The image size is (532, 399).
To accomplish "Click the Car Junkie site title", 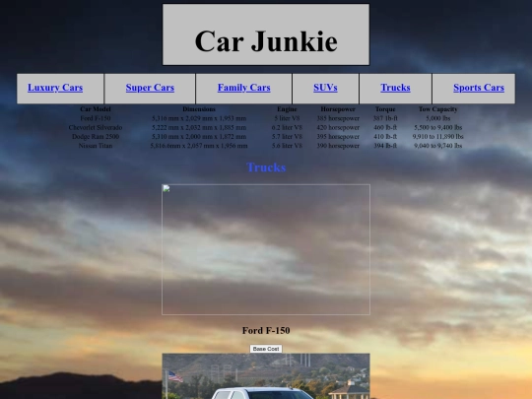I will pos(266,41).
